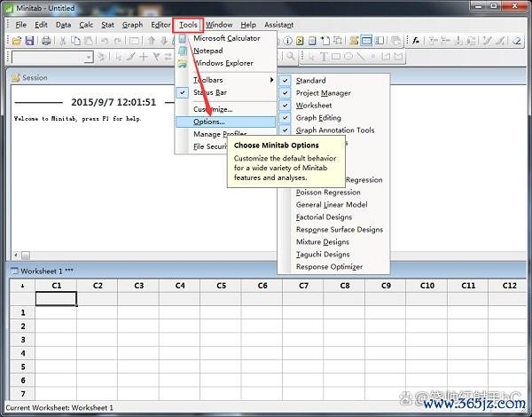This screenshot has width=532, height=417.
Task: Click the "2015/9/7 12:01:51" session timestamp
Action: 113,102
